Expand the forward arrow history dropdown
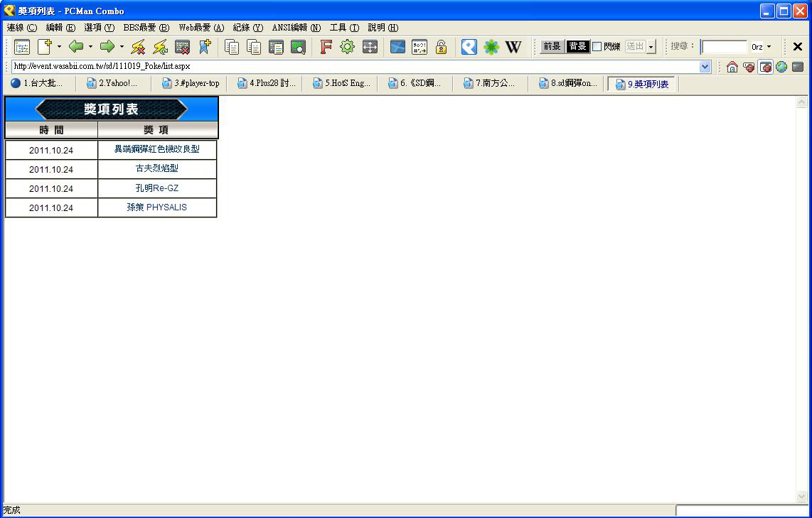The height and width of the screenshot is (518, 812). coord(122,47)
